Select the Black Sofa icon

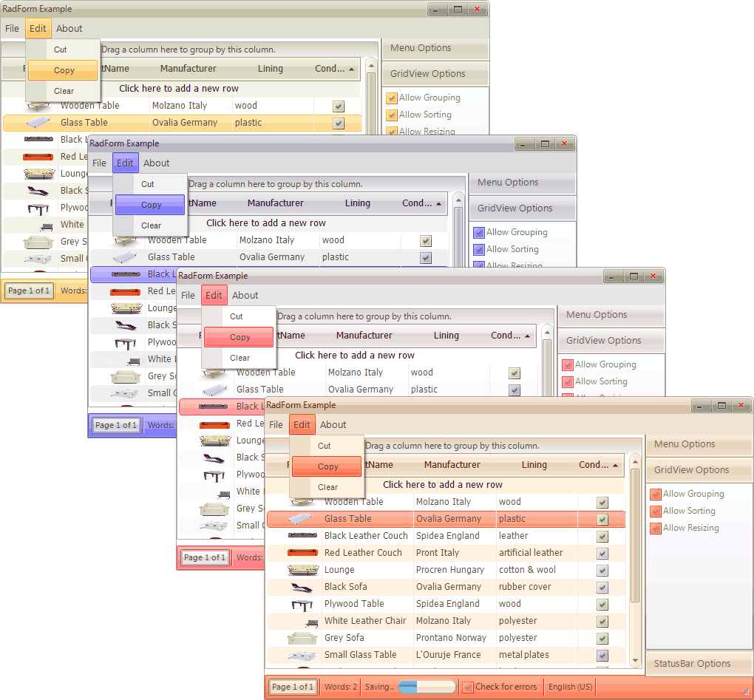pyautogui.click(x=302, y=586)
